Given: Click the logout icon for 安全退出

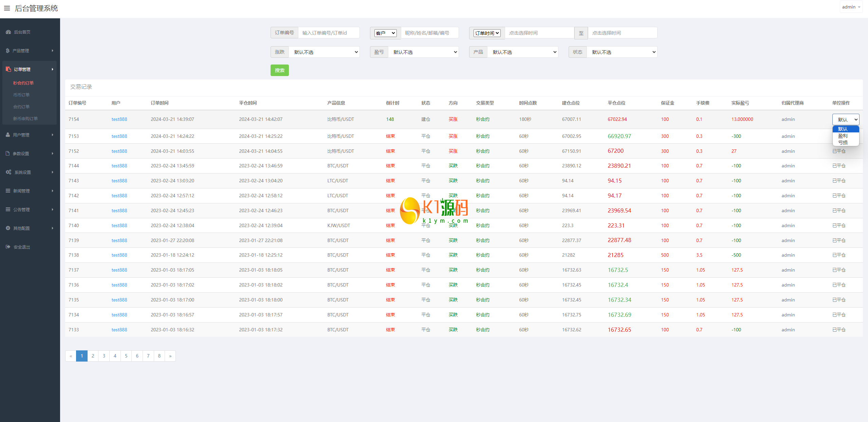Looking at the screenshot, I should click(8, 247).
